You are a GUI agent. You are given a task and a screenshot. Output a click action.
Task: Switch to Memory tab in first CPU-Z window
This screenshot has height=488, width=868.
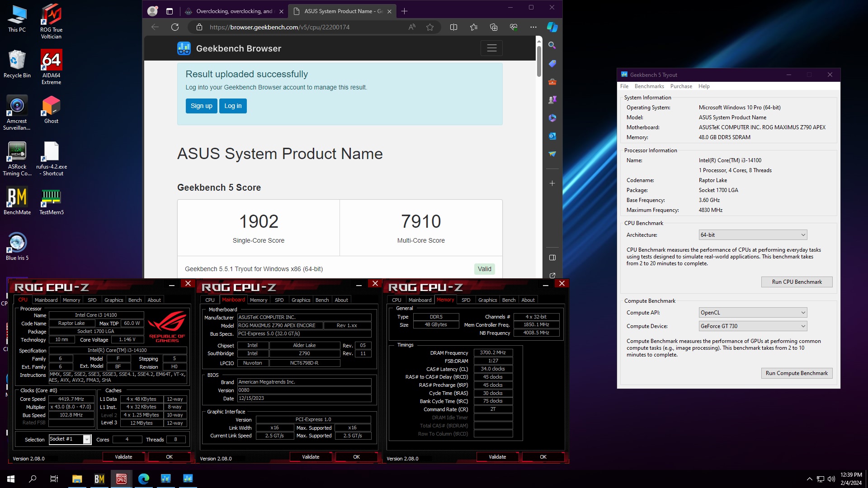pyautogui.click(x=71, y=300)
